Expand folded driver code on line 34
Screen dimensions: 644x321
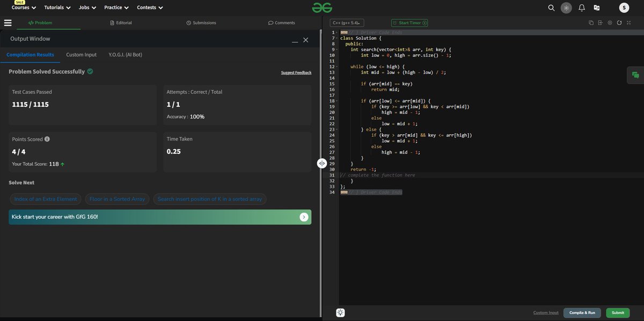coord(343,192)
